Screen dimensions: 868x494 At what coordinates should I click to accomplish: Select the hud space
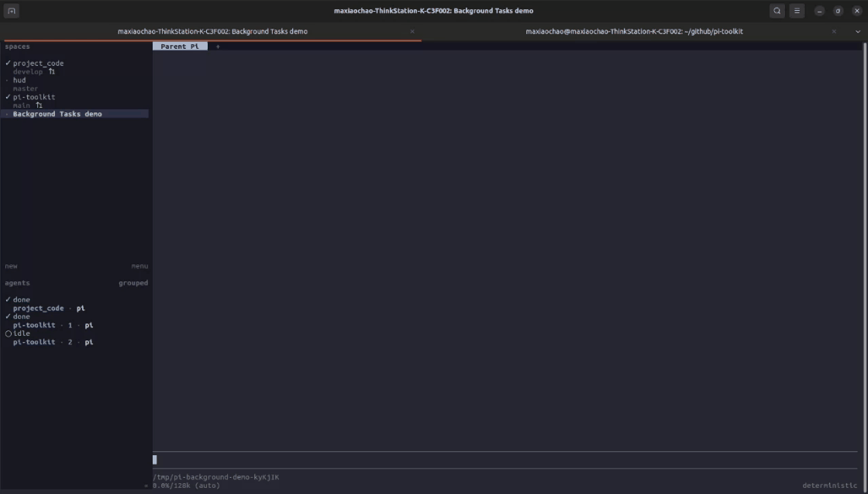(x=19, y=81)
